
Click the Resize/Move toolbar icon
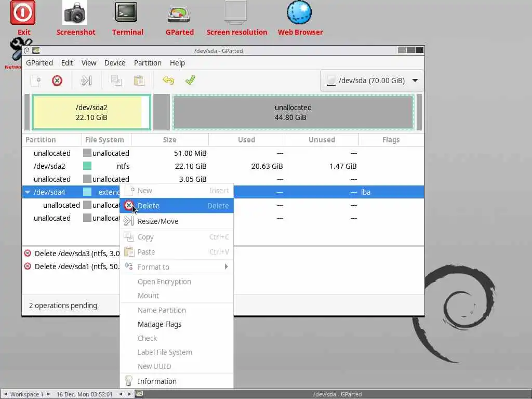tap(86, 81)
